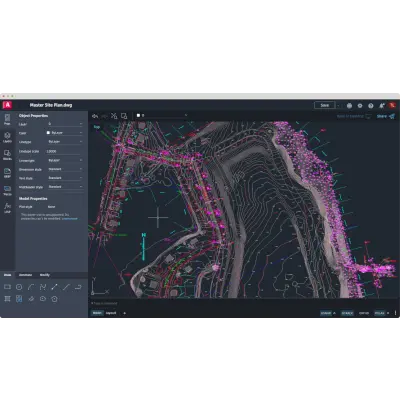Expand the Multileader style dropdown

[x=65, y=187]
